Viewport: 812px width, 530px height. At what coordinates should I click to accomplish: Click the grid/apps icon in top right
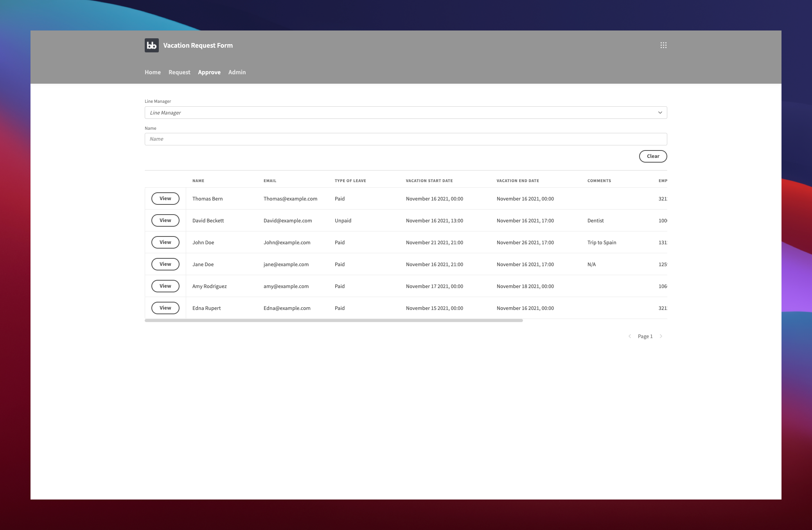pyautogui.click(x=663, y=45)
